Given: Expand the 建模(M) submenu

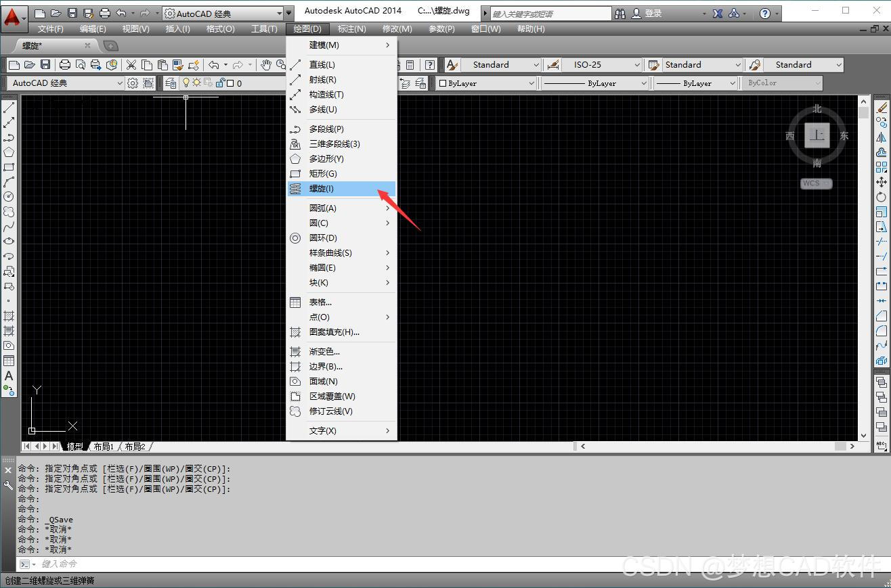Looking at the screenshot, I should click(341, 45).
